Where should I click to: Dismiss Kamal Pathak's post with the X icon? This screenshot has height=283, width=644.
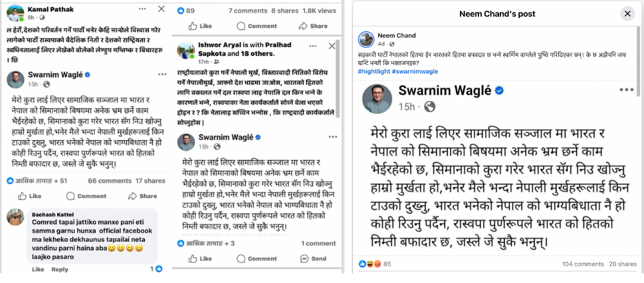pyautogui.click(x=162, y=8)
